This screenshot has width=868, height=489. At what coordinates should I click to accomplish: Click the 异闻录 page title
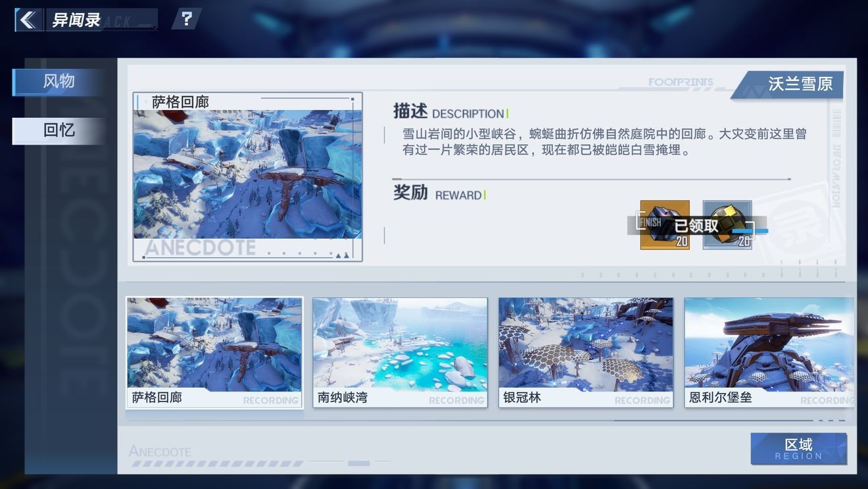click(x=76, y=20)
